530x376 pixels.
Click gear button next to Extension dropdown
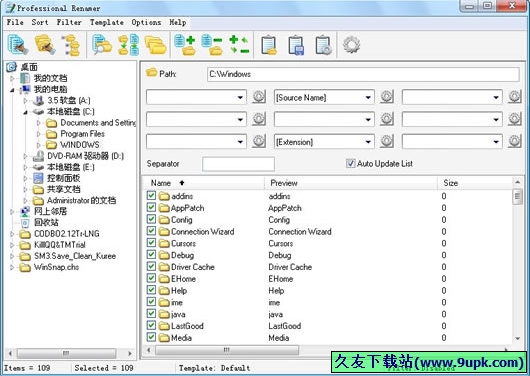click(x=387, y=141)
